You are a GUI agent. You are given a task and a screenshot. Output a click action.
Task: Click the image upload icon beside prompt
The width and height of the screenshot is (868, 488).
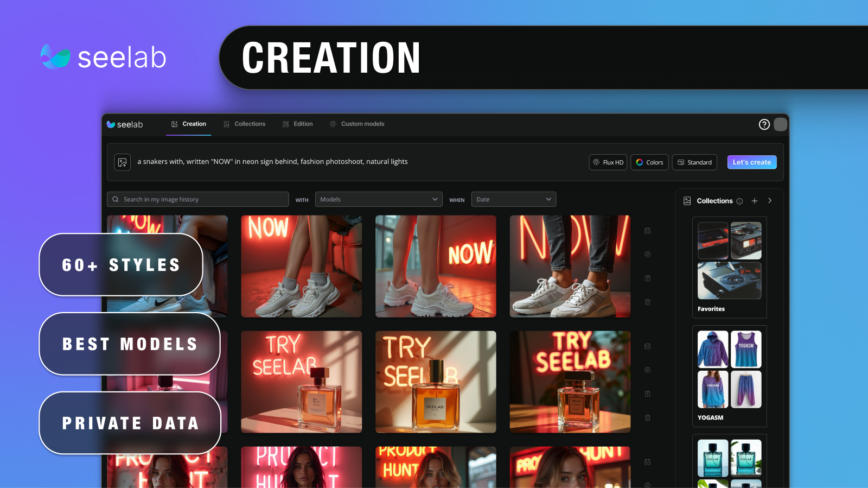pos(123,162)
